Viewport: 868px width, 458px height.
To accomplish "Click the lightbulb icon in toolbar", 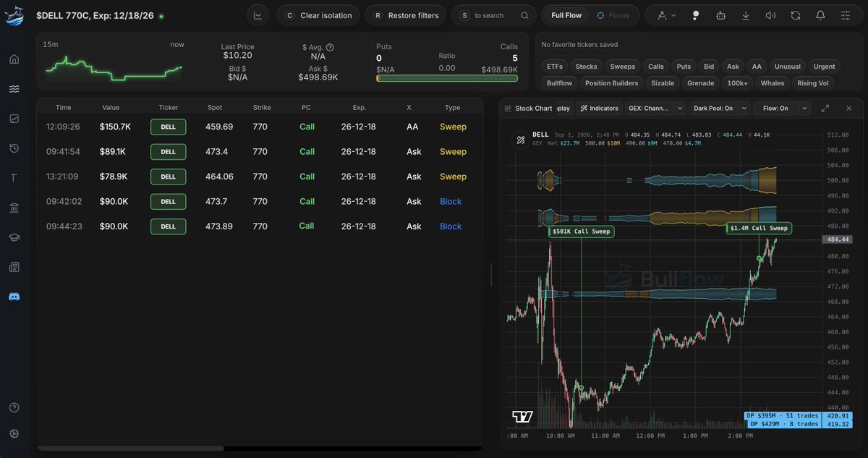I will [696, 15].
